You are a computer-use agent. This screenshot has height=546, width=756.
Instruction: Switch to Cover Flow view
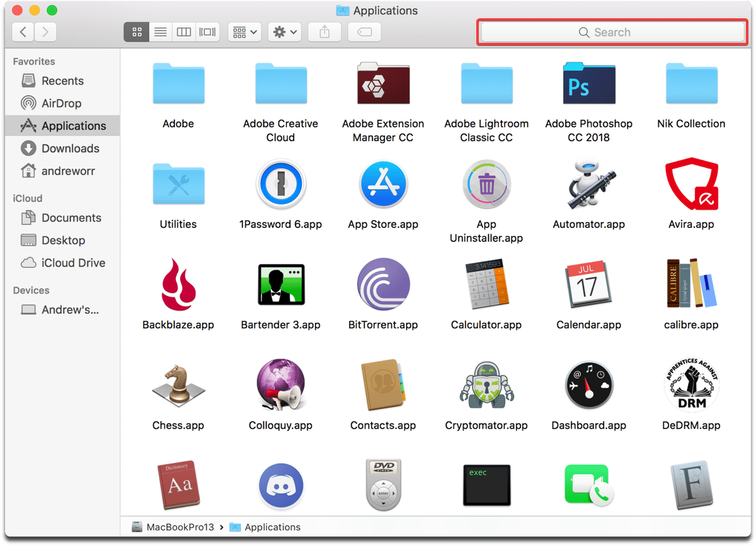tap(207, 32)
